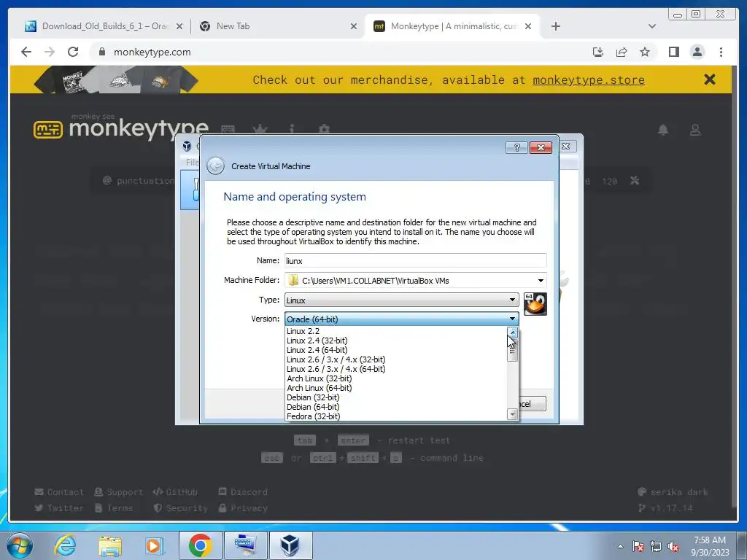Click the Chrome address bar
Screen dimensions: 747x560
(x=338, y=52)
